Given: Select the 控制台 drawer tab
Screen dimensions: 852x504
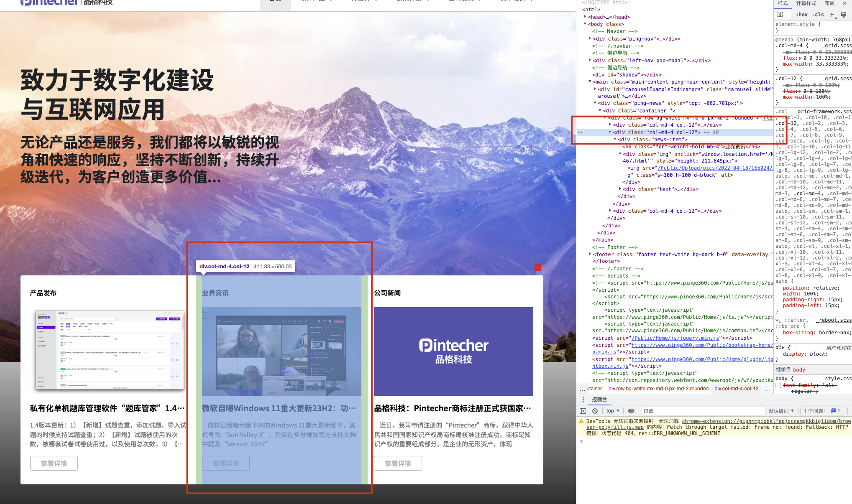Looking at the screenshot, I should tap(599, 400).
